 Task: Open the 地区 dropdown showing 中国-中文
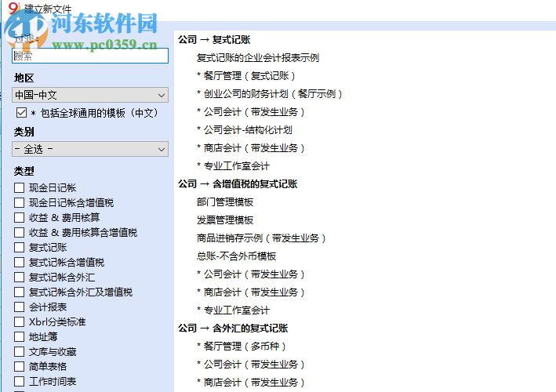(90, 95)
